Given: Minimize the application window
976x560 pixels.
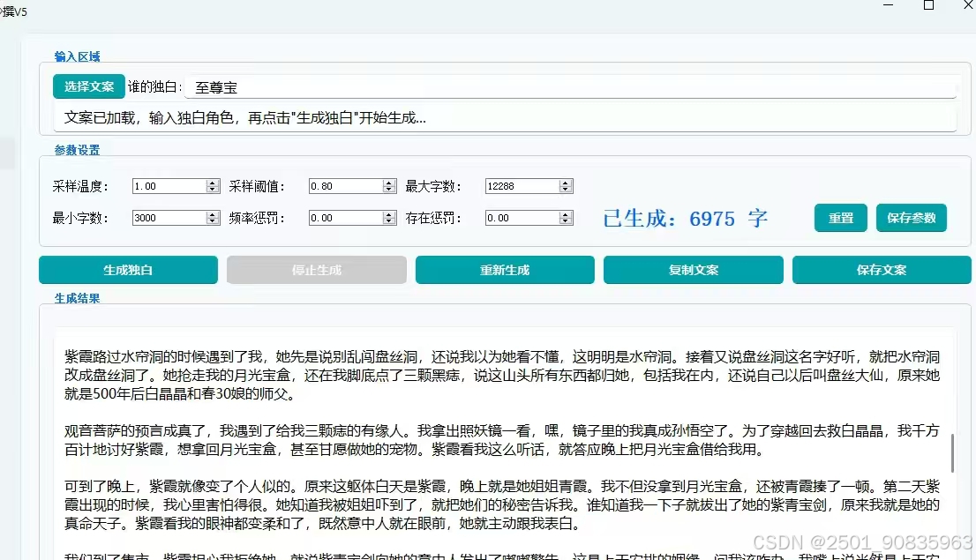Looking at the screenshot, I should [889, 5].
